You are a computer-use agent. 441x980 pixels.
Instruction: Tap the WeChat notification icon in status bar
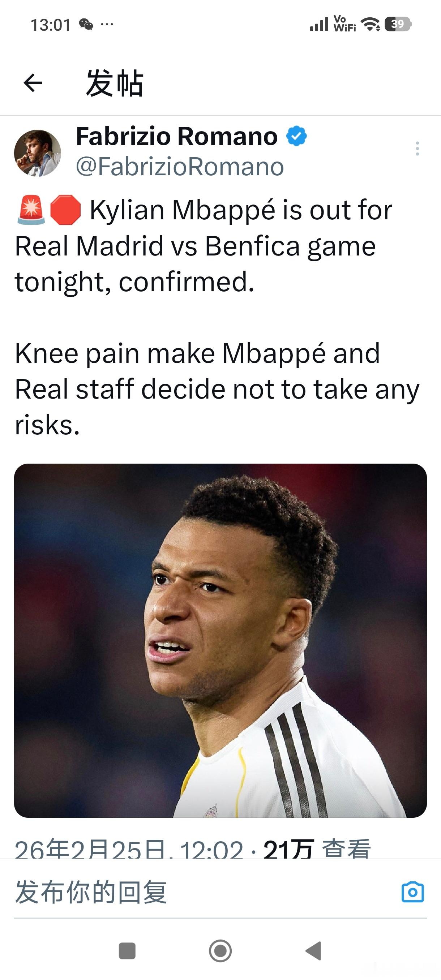point(86,25)
